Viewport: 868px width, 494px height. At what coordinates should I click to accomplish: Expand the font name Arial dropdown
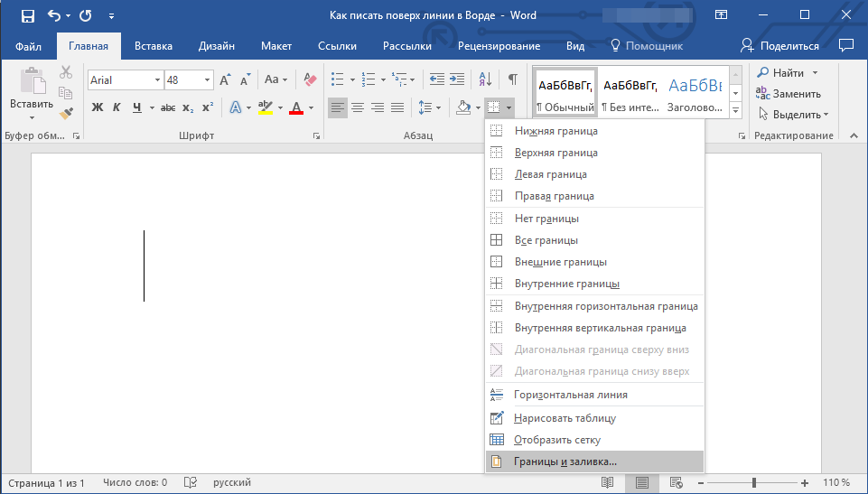click(157, 80)
